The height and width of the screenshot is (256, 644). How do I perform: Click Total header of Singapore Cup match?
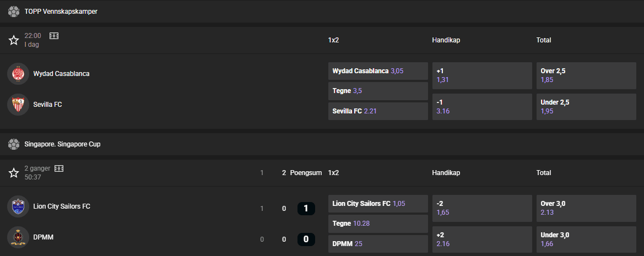click(x=544, y=173)
